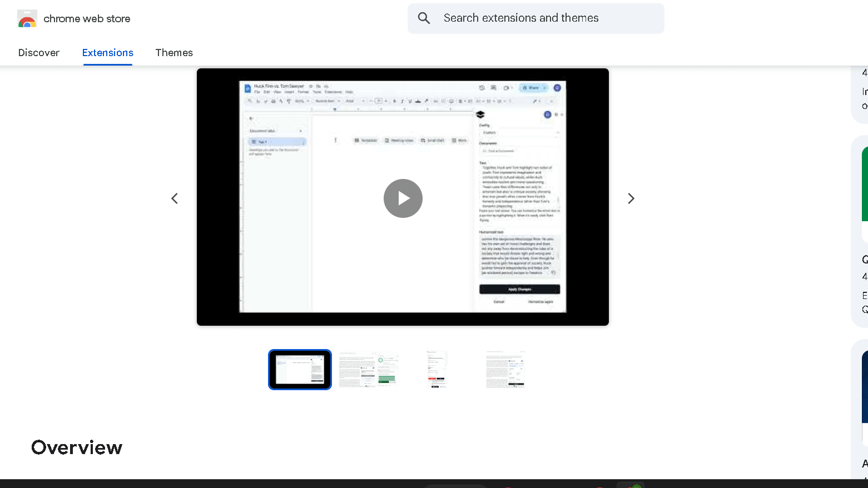Image resolution: width=868 pixels, height=488 pixels.
Task: Open the dark blue related extension card
Action: (x=864, y=389)
